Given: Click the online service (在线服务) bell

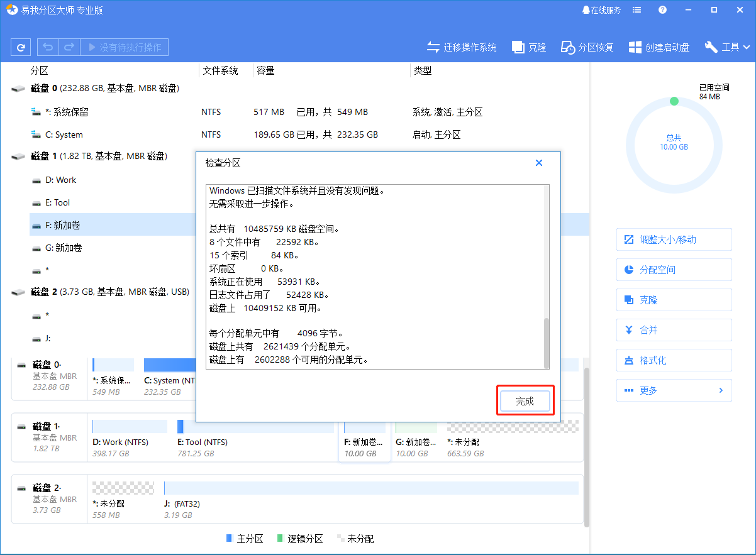Looking at the screenshot, I should click(601, 10).
